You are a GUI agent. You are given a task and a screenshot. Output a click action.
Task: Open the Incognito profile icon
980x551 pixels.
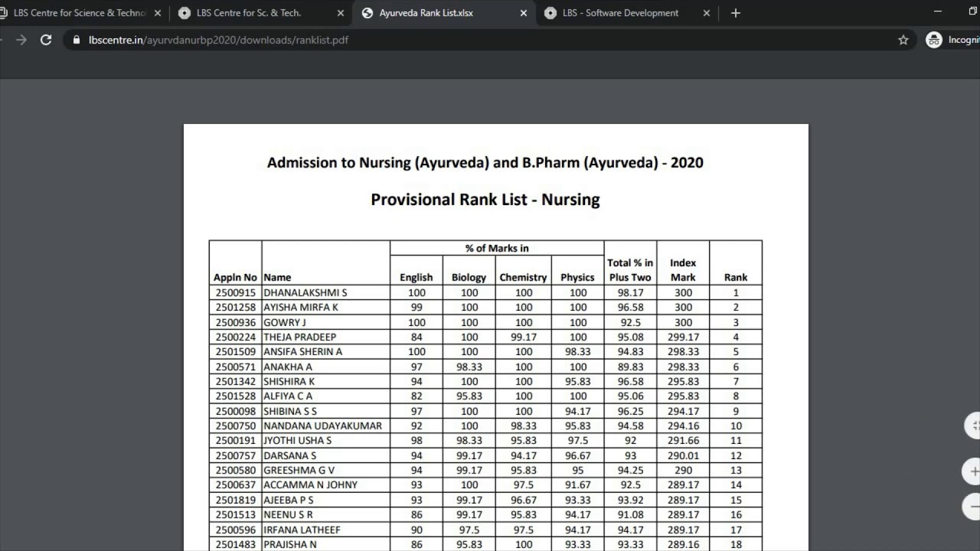[x=934, y=40]
